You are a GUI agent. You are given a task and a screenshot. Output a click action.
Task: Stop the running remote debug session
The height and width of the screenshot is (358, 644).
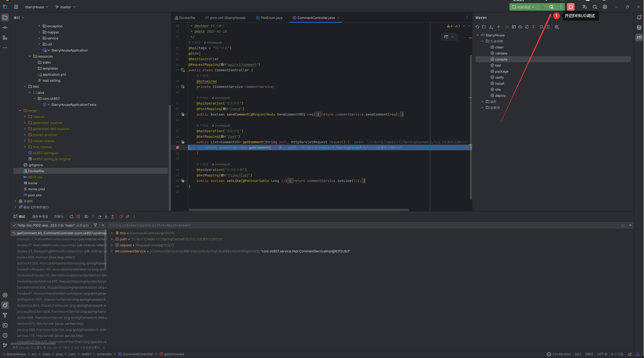coord(571,7)
